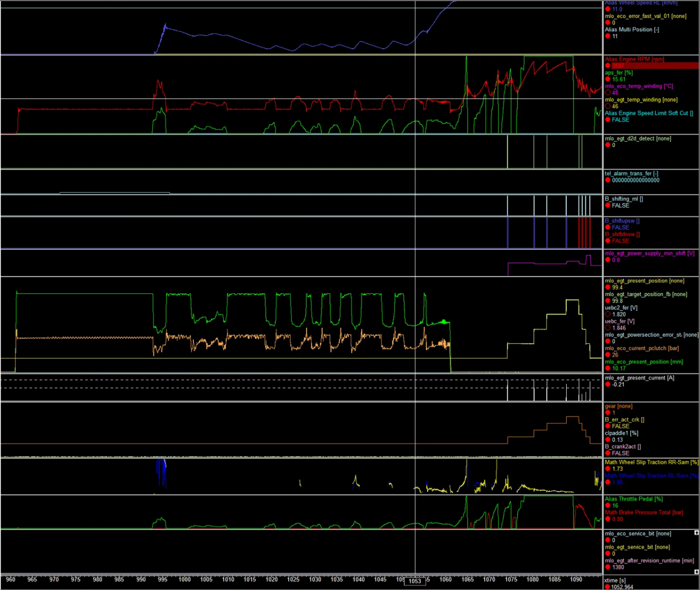The height and width of the screenshot is (590, 700).
Task: Toggle red dot of mlo_egt_d2d_detect
Action: pyautogui.click(x=607, y=145)
